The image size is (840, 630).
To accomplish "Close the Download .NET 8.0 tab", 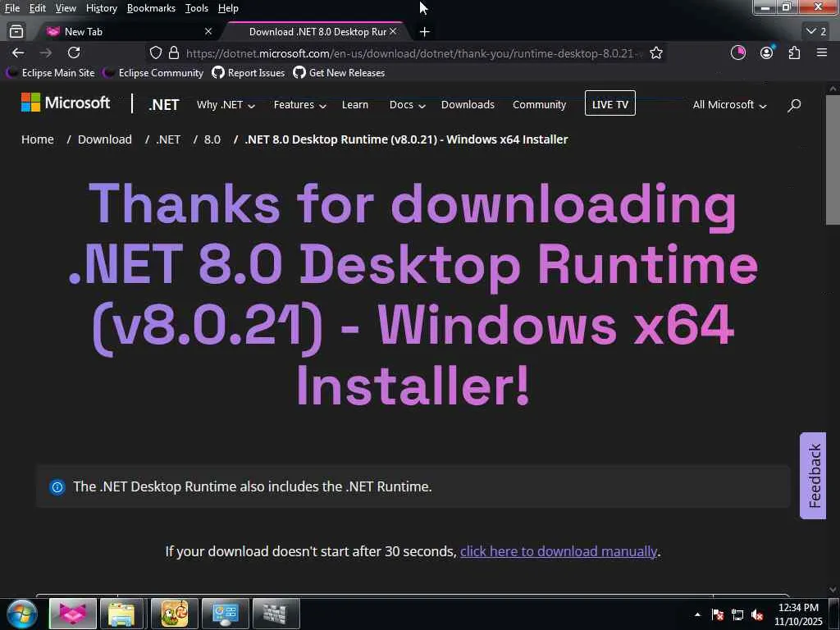I will coord(393,32).
